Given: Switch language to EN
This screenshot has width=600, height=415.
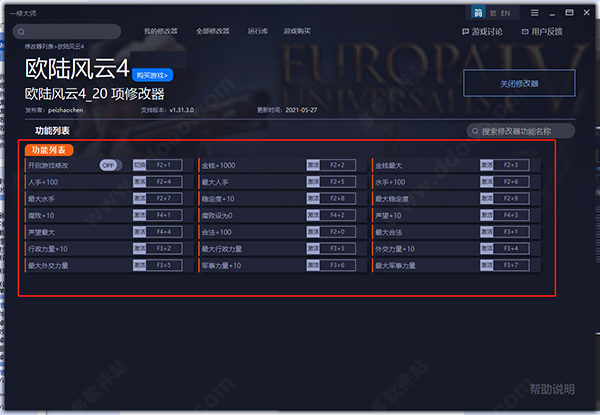Looking at the screenshot, I should (505, 13).
